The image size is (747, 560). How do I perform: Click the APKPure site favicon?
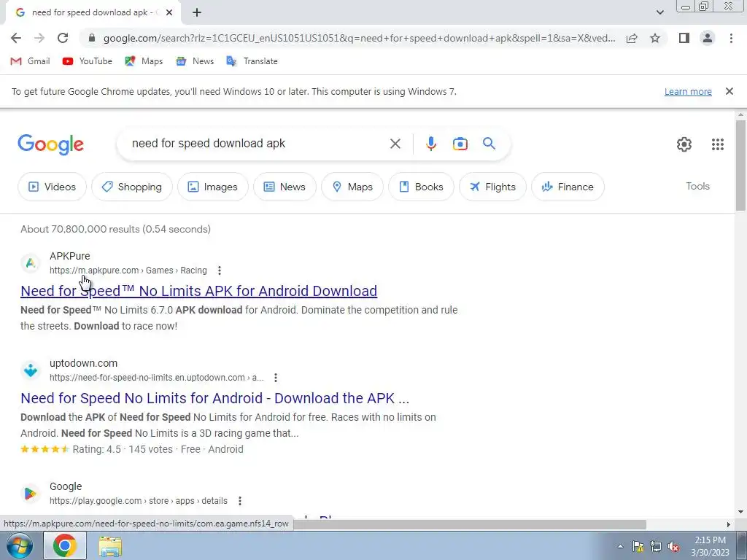[31, 262]
